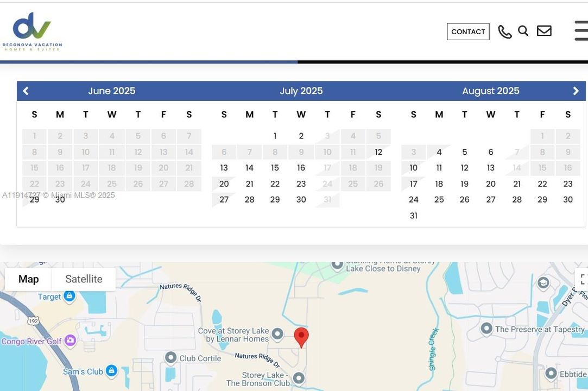Click the CONTACT button

(x=468, y=31)
